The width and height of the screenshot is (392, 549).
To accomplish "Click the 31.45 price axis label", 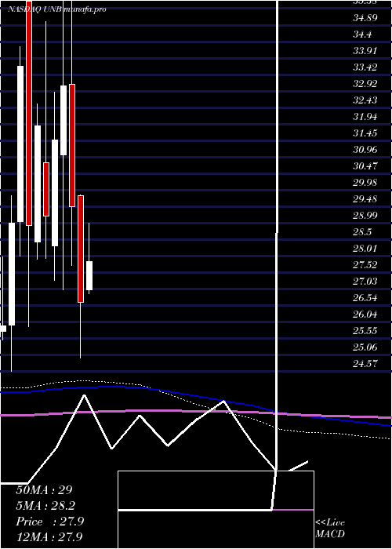I will coord(365,133).
